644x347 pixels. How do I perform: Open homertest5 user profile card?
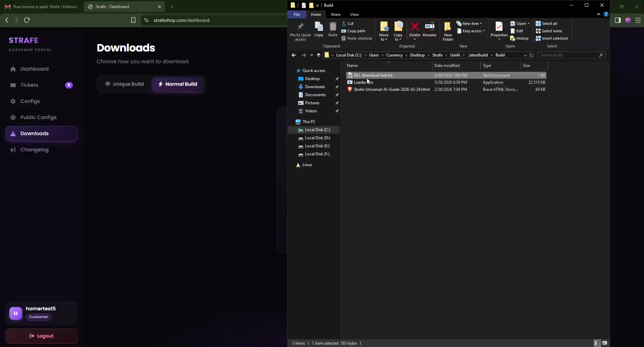click(x=41, y=313)
